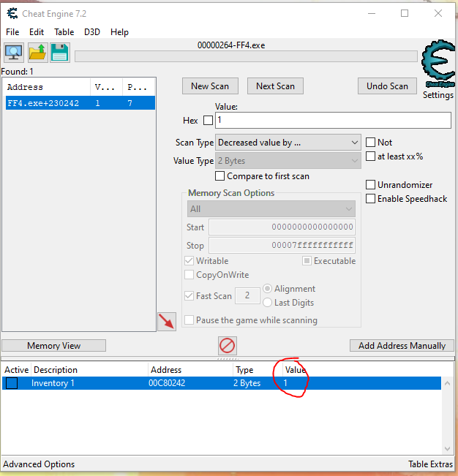
Task: Click the Start address field
Action: point(282,227)
